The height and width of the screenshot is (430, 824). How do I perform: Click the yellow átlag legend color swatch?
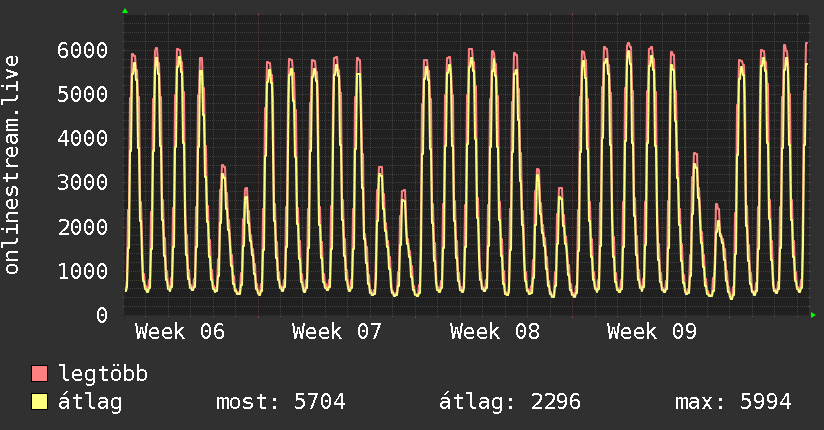coord(40,403)
